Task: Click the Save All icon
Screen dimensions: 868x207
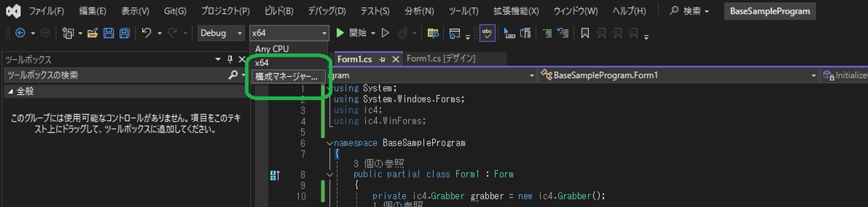Action: click(x=125, y=33)
